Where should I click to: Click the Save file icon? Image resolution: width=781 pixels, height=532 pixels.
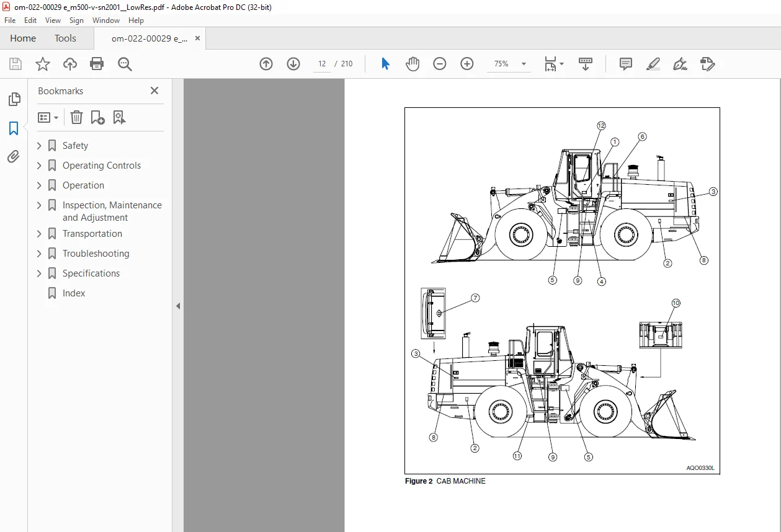pos(16,64)
